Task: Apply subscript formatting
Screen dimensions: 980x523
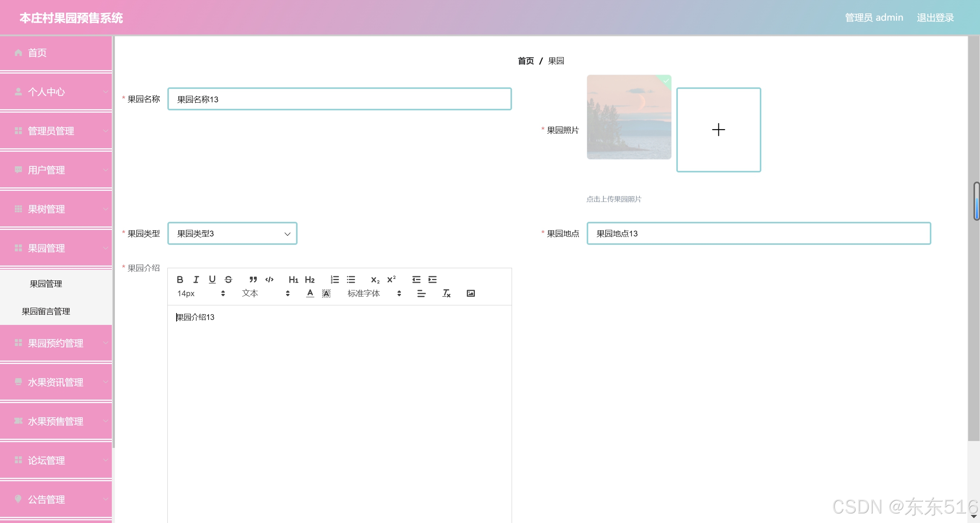Action: pos(375,280)
